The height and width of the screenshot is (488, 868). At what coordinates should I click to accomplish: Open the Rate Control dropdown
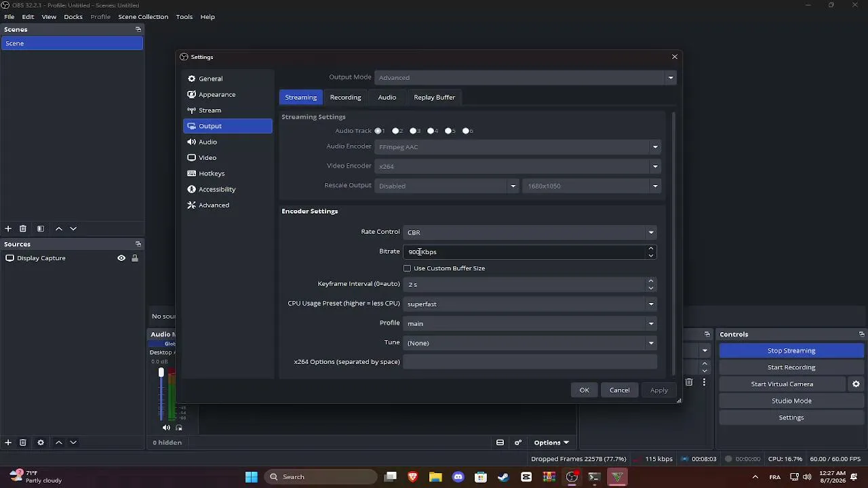pos(530,232)
